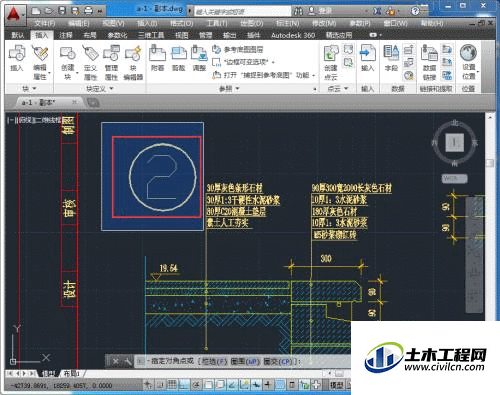Toggle grid display in status bar
500x395 pixels.
172,385
